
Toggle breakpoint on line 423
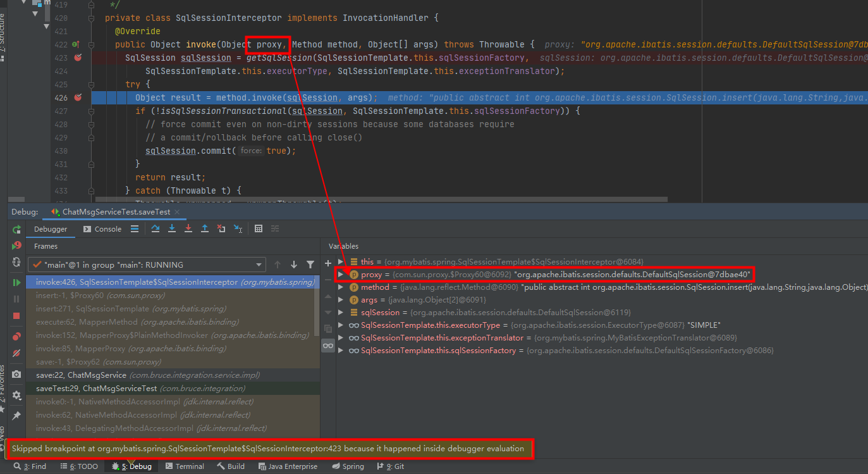78,58
